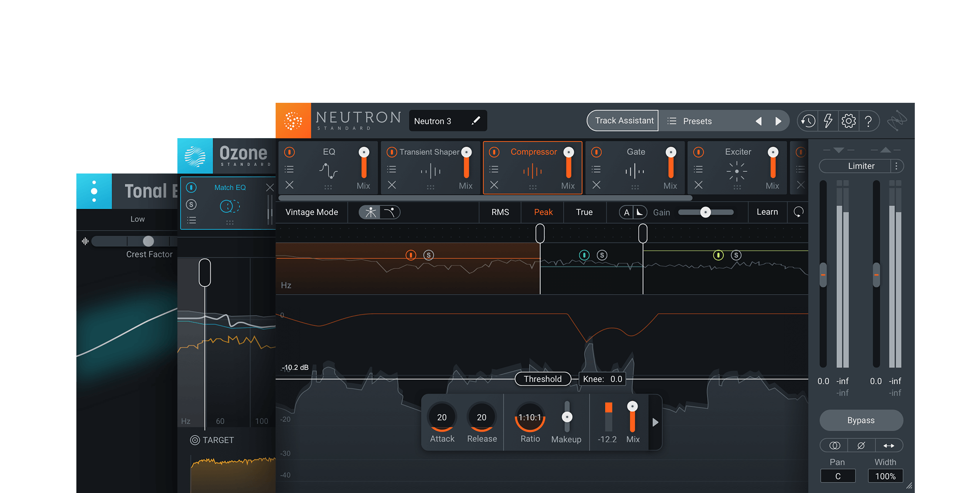Click the phase invert icon above Width
The image size is (980, 493).
pyautogui.click(x=861, y=446)
